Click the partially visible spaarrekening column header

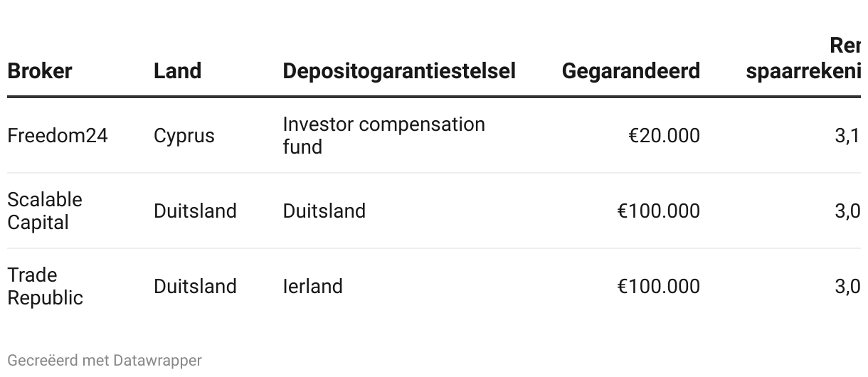tap(804, 70)
